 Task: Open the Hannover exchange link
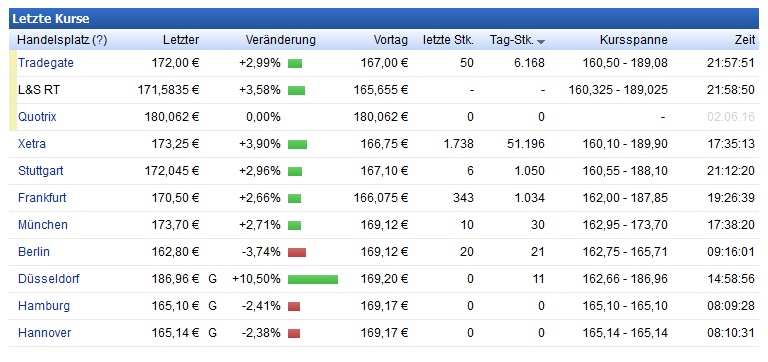click(x=45, y=333)
